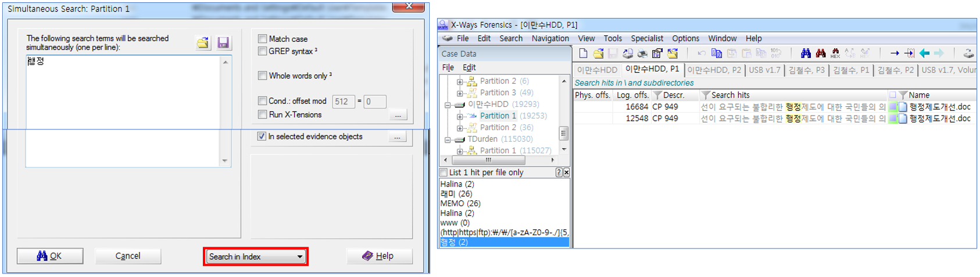Click the Open Directory folder icon in toolbar

[673, 53]
